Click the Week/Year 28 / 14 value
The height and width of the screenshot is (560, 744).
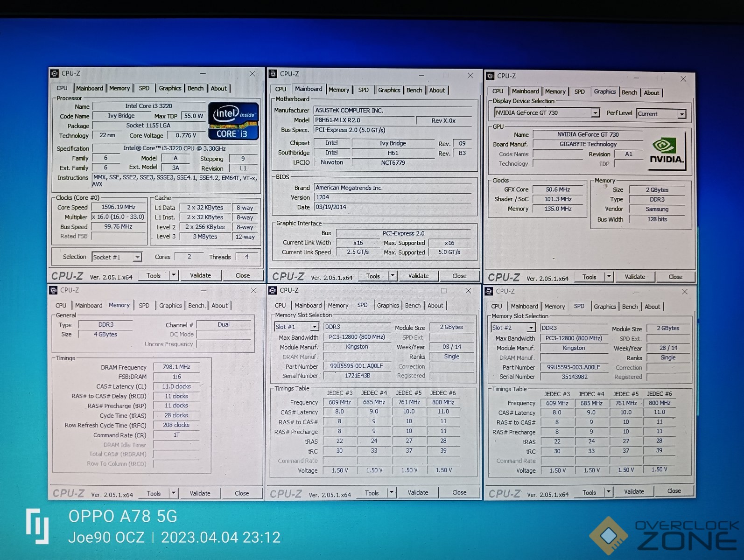[668, 348]
